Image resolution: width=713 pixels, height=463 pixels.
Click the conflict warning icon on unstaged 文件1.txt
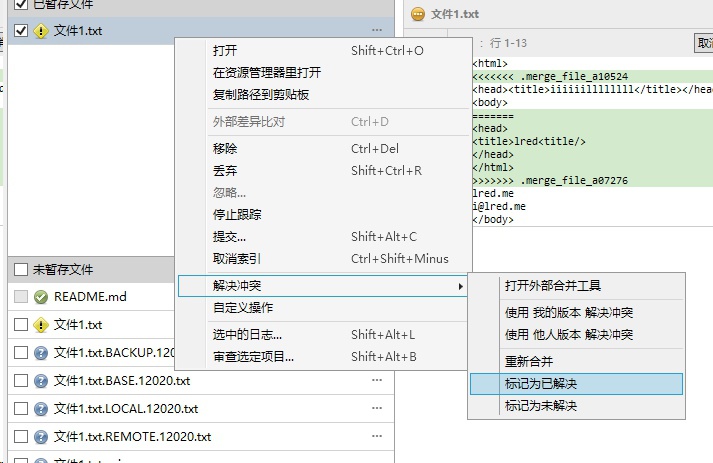(x=41, y=325)
